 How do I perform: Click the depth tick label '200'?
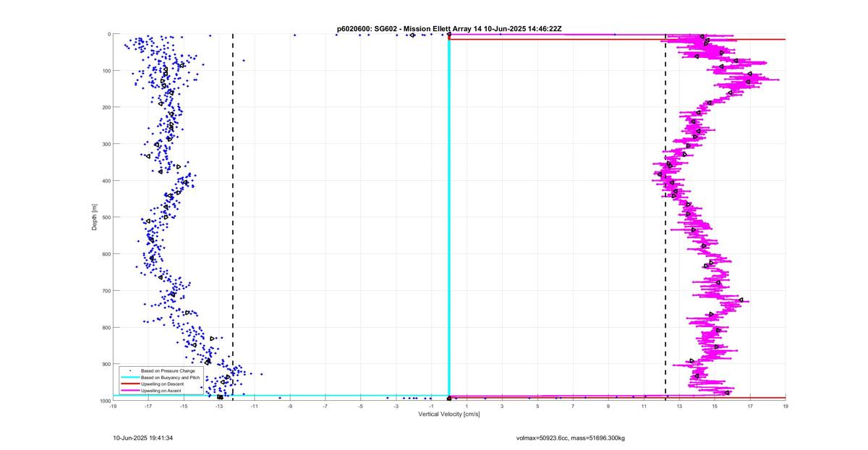click(106, 107)
